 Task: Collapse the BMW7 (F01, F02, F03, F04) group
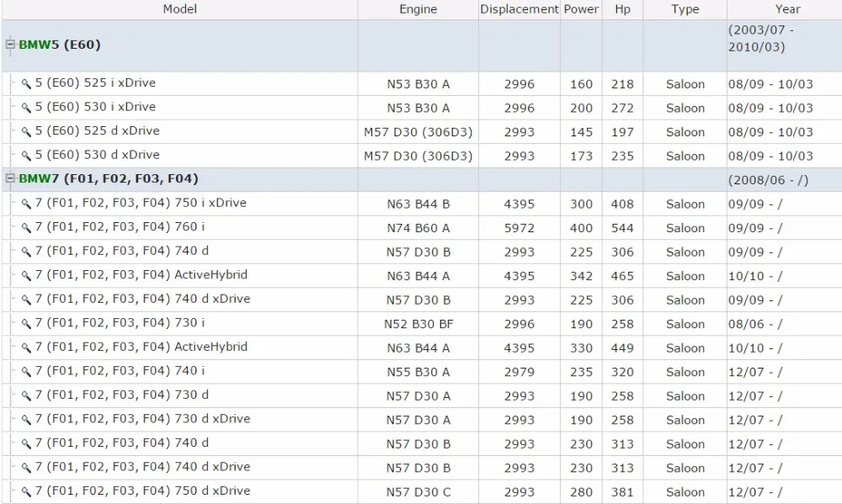10,178
